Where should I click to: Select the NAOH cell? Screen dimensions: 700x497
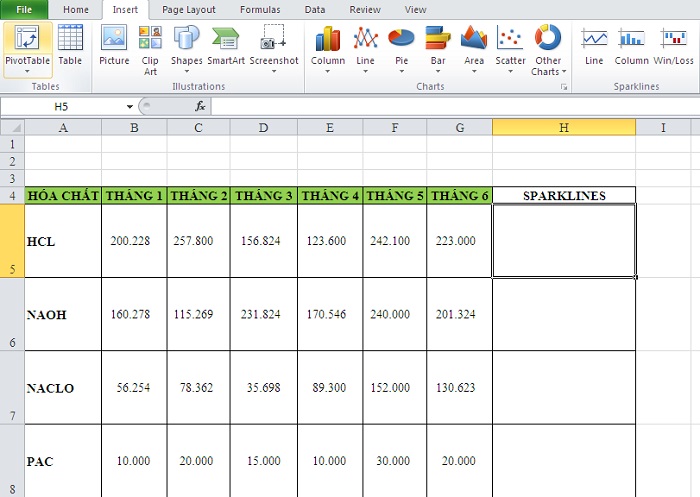[63, 314]
